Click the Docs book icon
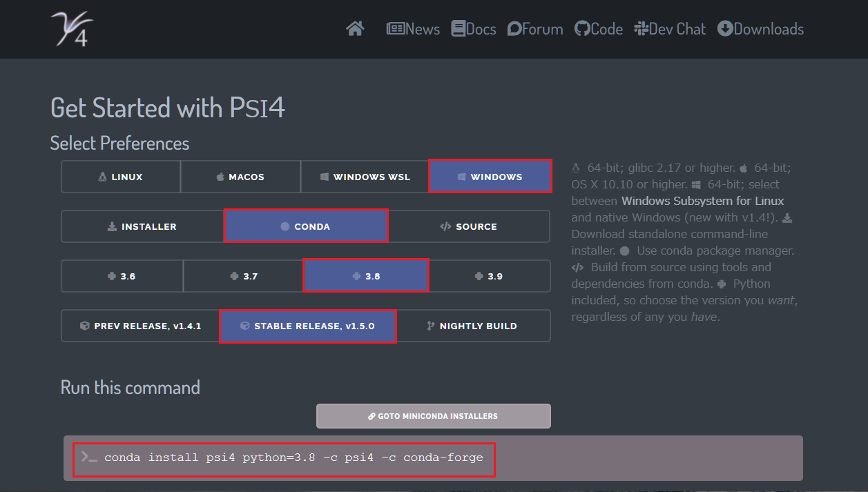Image resolution: width=868 pixels, height=492 pixels. pyautogui.click(x=458, y=28)
